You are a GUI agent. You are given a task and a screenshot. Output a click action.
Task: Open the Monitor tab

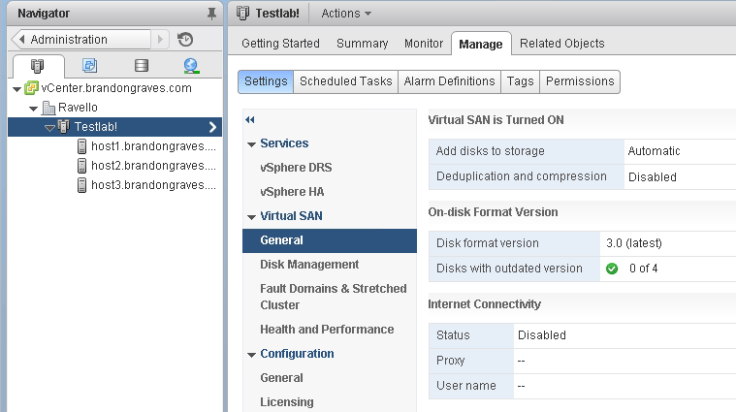tap(423, 44)
